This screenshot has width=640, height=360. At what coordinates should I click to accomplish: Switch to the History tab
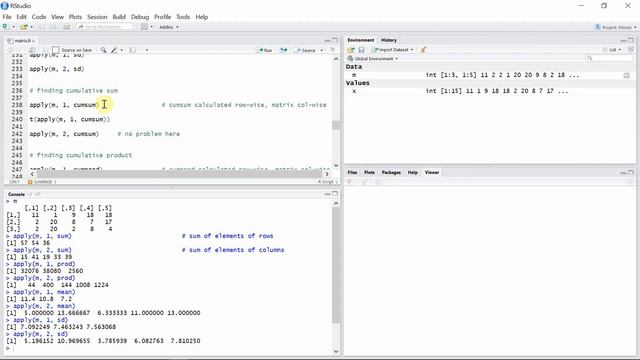pos(389,40)
